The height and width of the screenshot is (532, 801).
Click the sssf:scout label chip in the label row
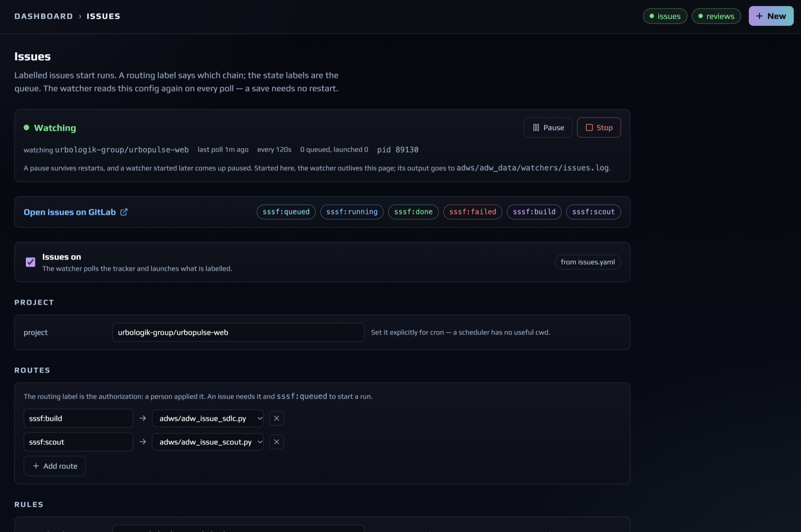tap(593, 212)
